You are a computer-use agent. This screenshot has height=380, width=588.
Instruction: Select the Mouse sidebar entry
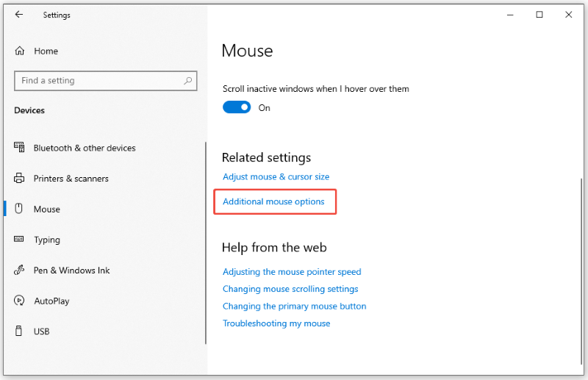46,209
